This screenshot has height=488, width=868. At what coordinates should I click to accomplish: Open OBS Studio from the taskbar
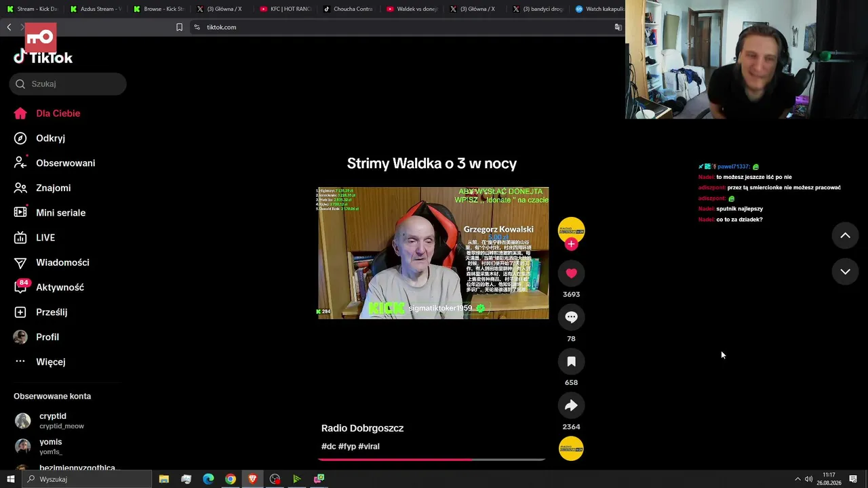tap(275, 479)
